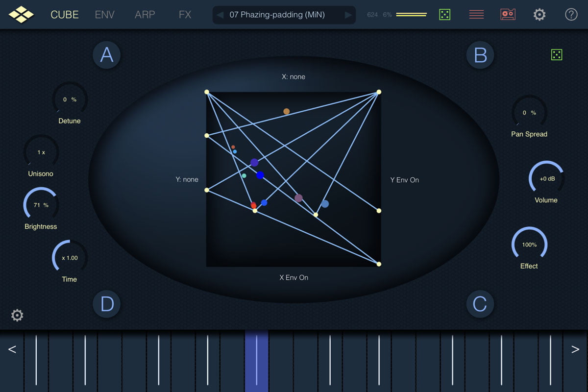Click the Brightness knob at 71 %

tap(41, 205)
